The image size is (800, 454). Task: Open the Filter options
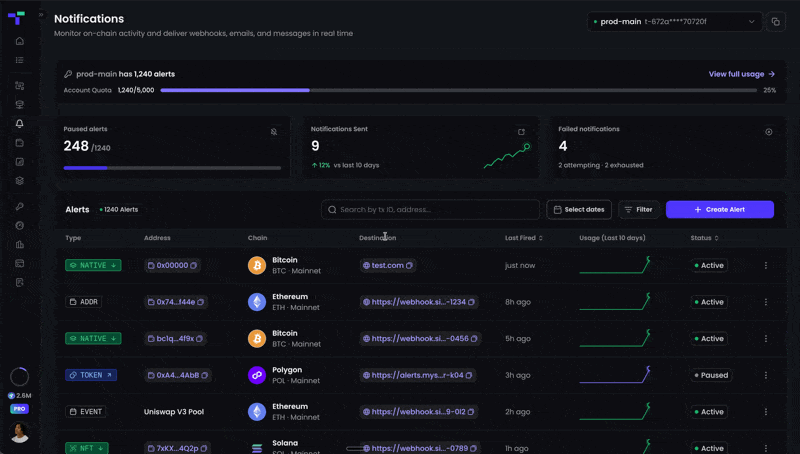coord(638,210)
